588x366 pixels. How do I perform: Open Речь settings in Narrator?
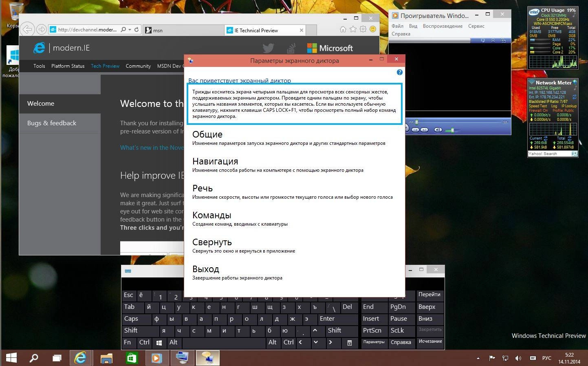(x=293, y=192)
